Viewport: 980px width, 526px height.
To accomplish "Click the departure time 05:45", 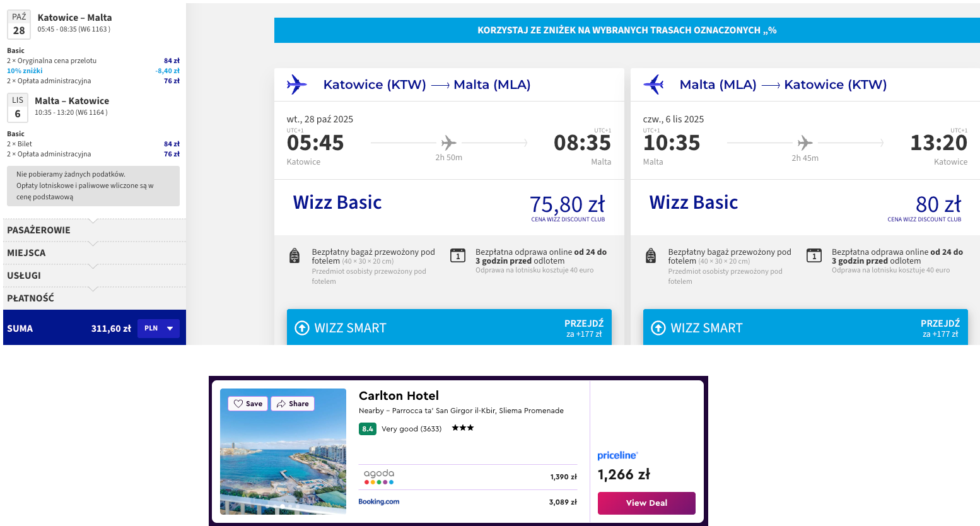I will pos(315,143).
